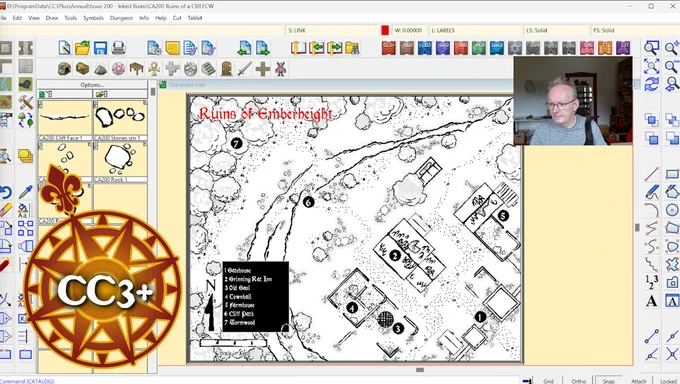Click the ankh symbol catalog icon
Screen dimensions: 680x384
[154, 69]
